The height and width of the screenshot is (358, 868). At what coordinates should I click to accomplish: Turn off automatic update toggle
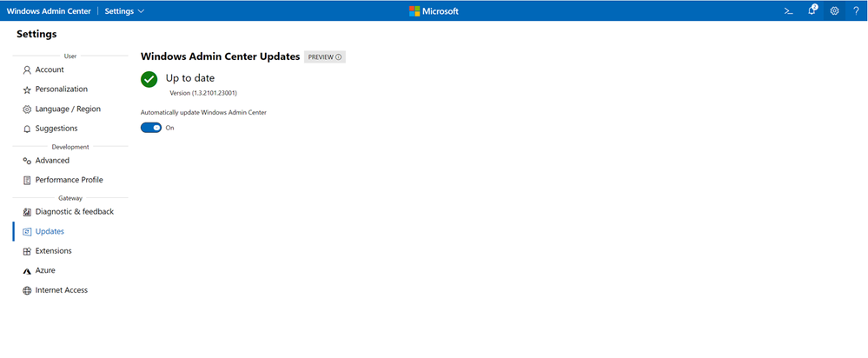151,128
